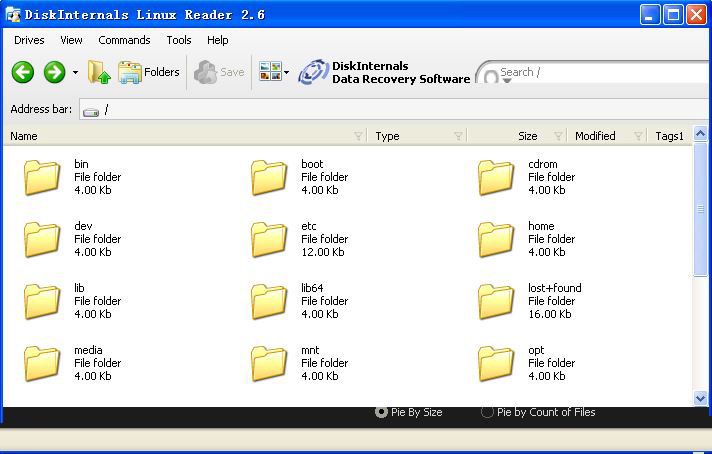
Task: Open the Commands menu
Action: (124, 40)
